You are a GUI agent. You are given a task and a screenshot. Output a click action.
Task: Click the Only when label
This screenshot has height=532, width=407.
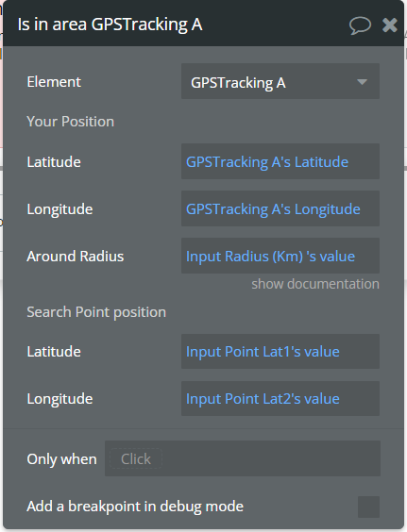[61, 459]
